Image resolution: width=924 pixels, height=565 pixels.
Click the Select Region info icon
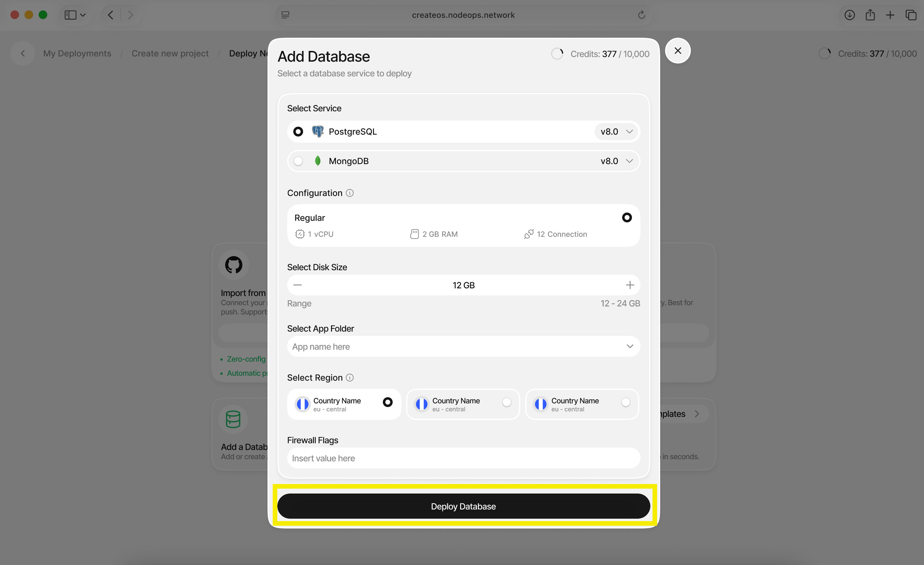pos(349,378)
